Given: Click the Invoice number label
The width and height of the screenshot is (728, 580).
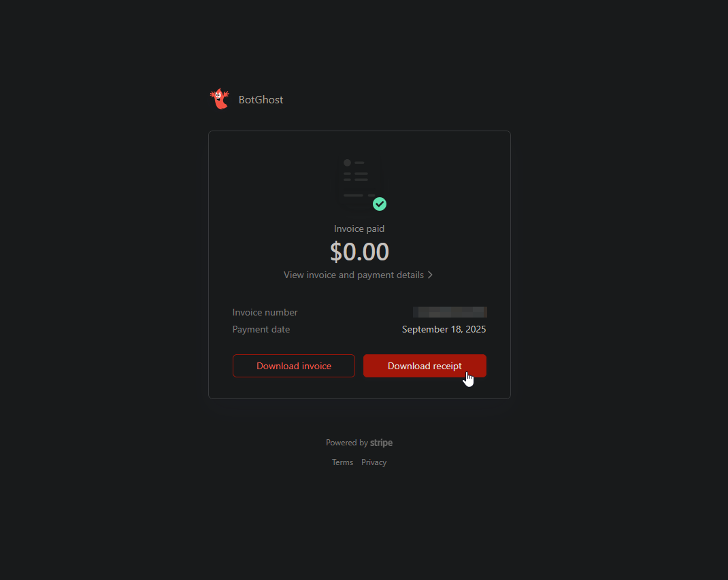Looking at the screenshot, I should (265, 312).
